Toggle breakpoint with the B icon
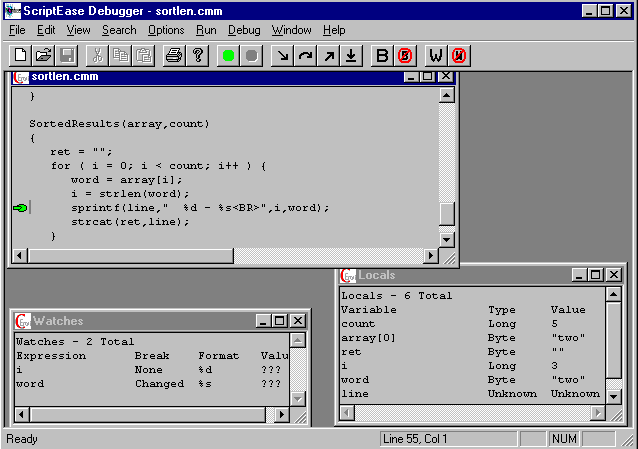Image resolution: width=638 pixels, height=449 pixels. click(x=382, y=55)
